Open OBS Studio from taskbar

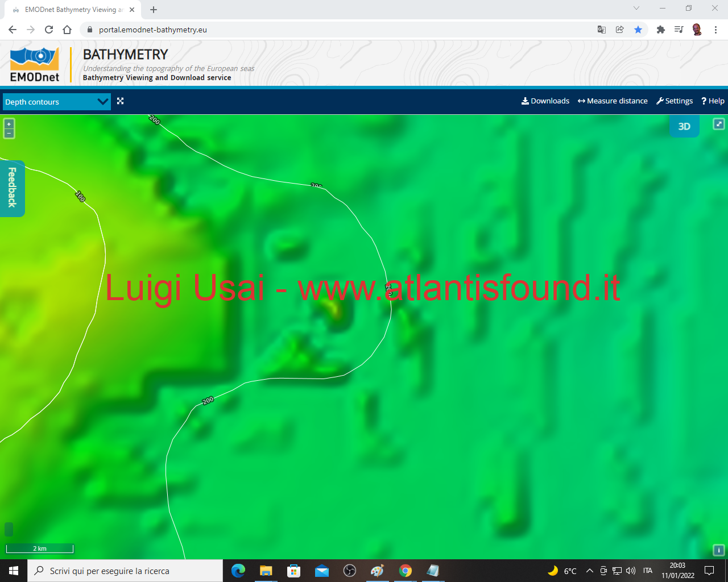pos(350,571)
